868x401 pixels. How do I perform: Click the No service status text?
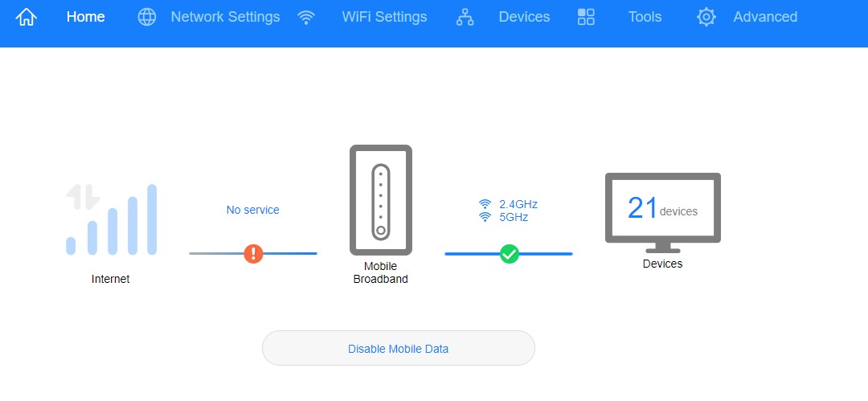click(253, 210)
